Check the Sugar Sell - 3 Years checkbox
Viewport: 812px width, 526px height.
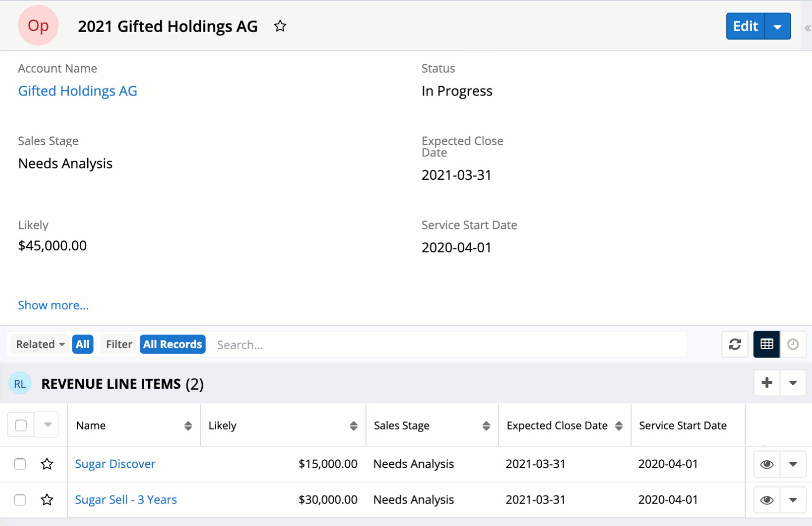tap(20, 500)
